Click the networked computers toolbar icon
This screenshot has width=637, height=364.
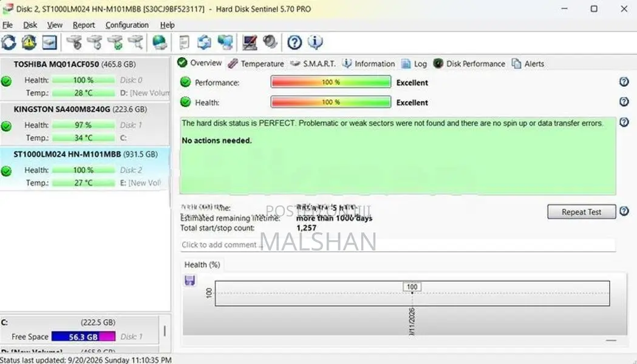click(225, 42)
